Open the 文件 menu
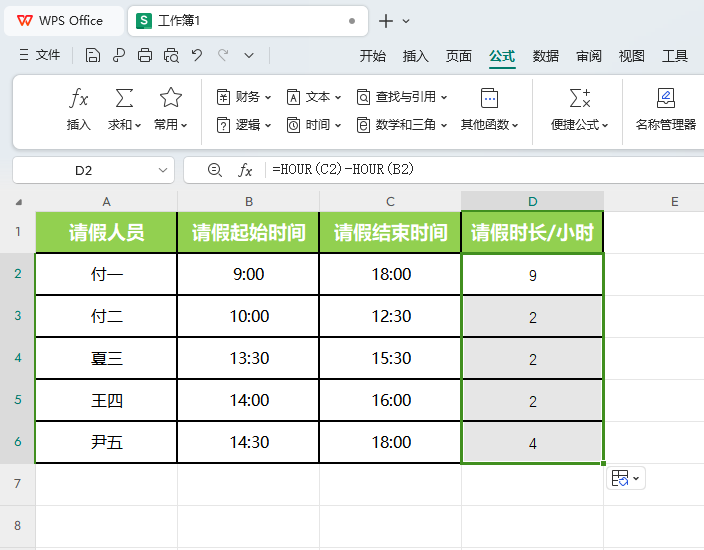This screenshot has width=704, height=550. pyautogui.click(x=40, y=55)
